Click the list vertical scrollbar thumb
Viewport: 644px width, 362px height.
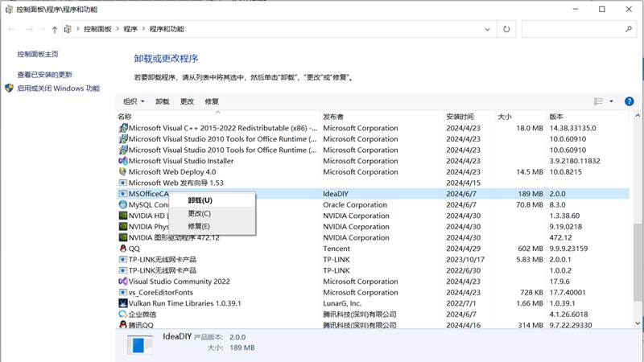[638, 262]
